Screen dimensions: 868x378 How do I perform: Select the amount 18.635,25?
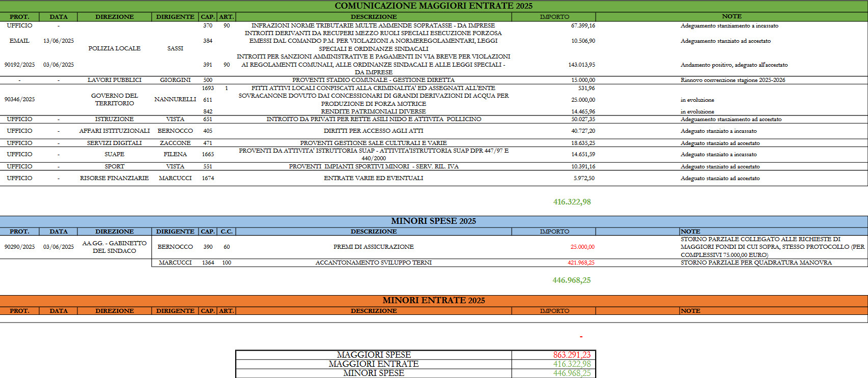(x=583, y=143)
